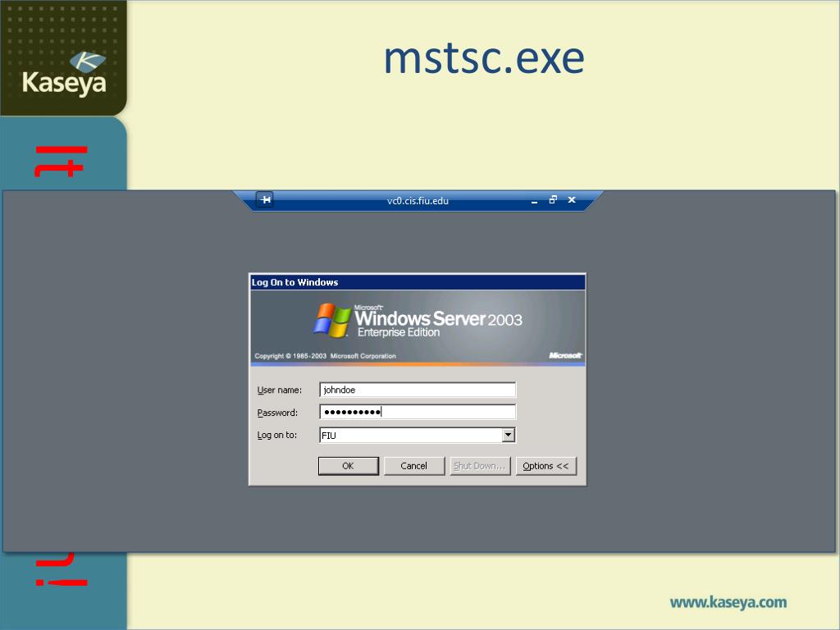Click the Microsoft logo at banner right
840x630 pixels.
[x=565, y=355]
